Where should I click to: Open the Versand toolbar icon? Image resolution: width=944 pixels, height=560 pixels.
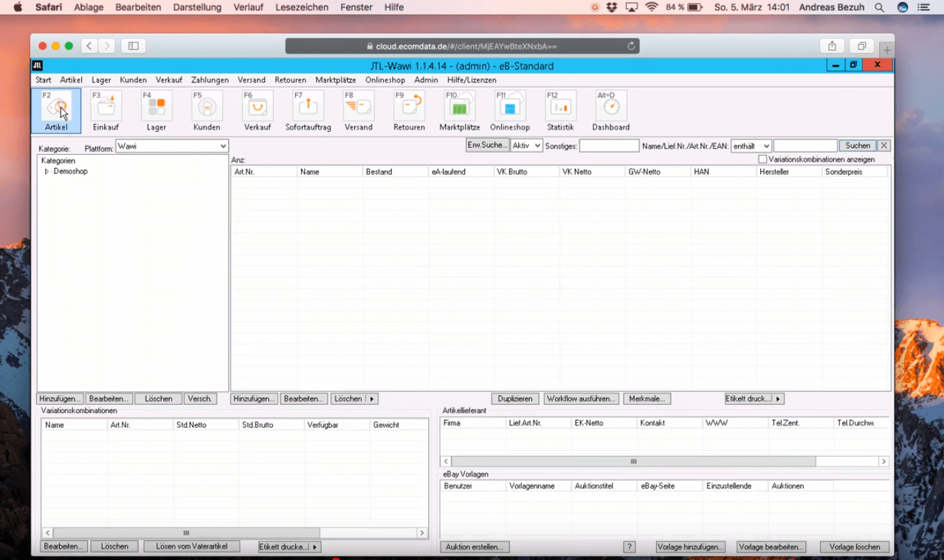[359, 107]
